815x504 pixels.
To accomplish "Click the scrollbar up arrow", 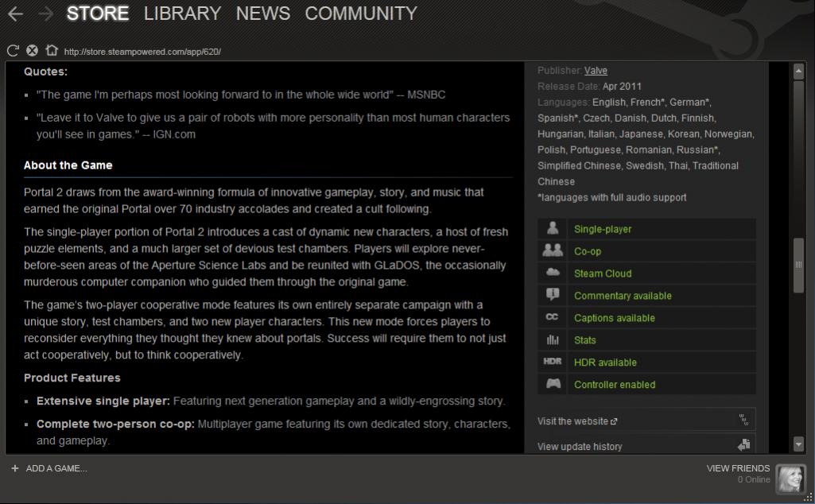I will pyautogui.click(x=798, y=72).
